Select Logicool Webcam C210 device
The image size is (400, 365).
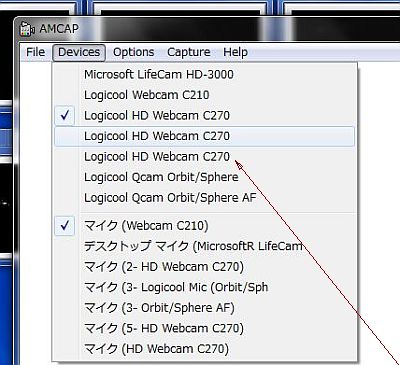pyautogui.click(x=205, y=95)
